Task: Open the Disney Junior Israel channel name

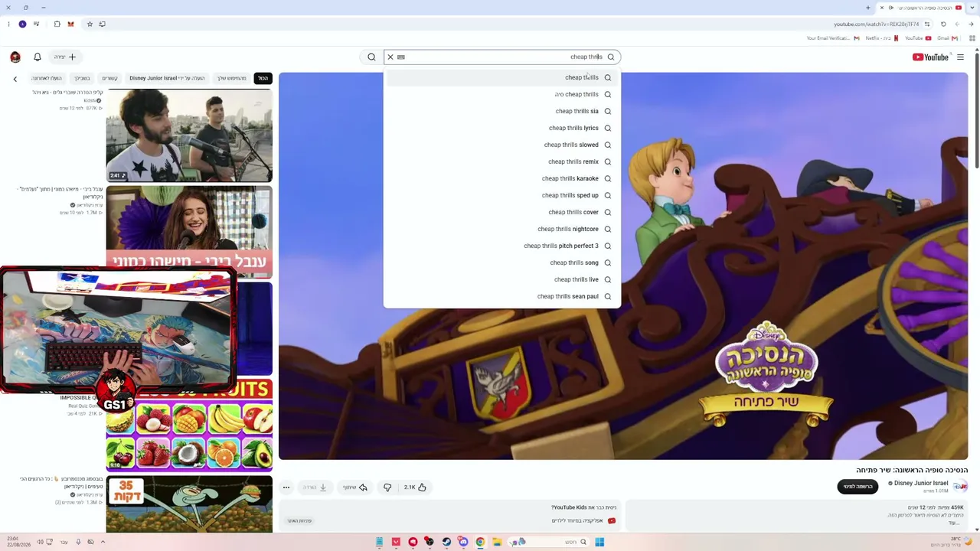Action: tap(921, 483)
